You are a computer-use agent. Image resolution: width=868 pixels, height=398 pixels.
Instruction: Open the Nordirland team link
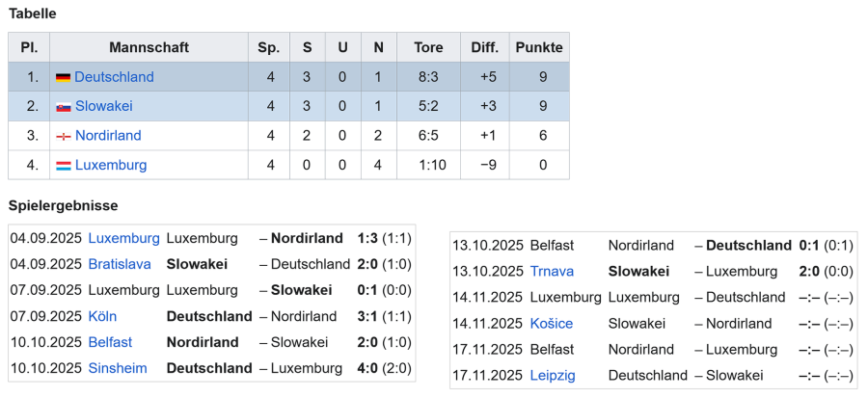click(108, 136)
